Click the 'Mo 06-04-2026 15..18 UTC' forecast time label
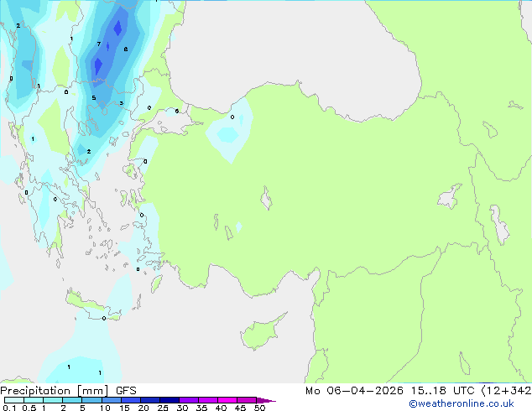532x411 pixels. point(390,391)
